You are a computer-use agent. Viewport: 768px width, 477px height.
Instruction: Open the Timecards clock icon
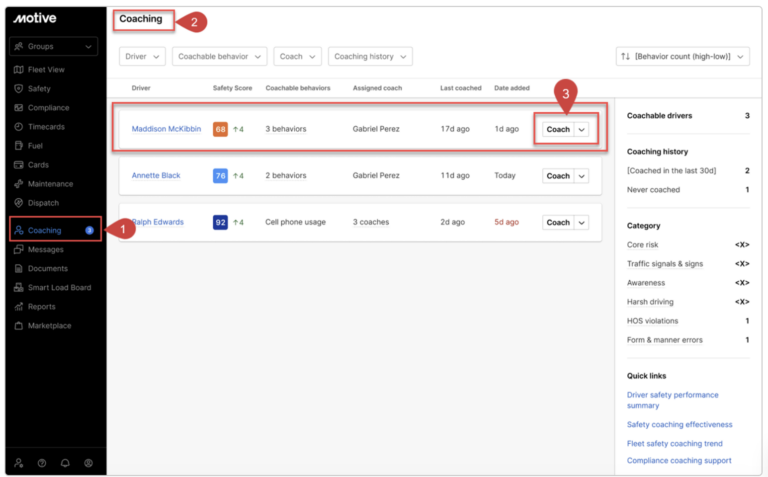pyautogui.click(x=19, y=127)
